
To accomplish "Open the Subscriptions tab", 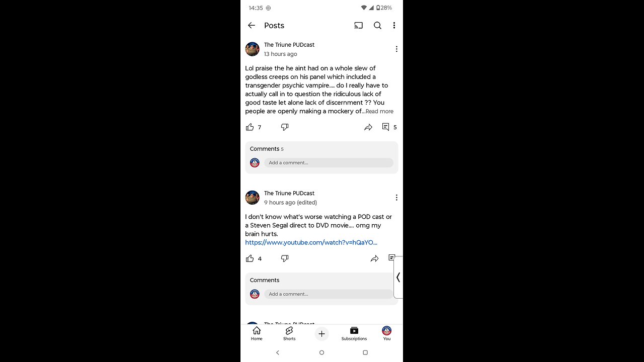I will (x=354, y=333).
